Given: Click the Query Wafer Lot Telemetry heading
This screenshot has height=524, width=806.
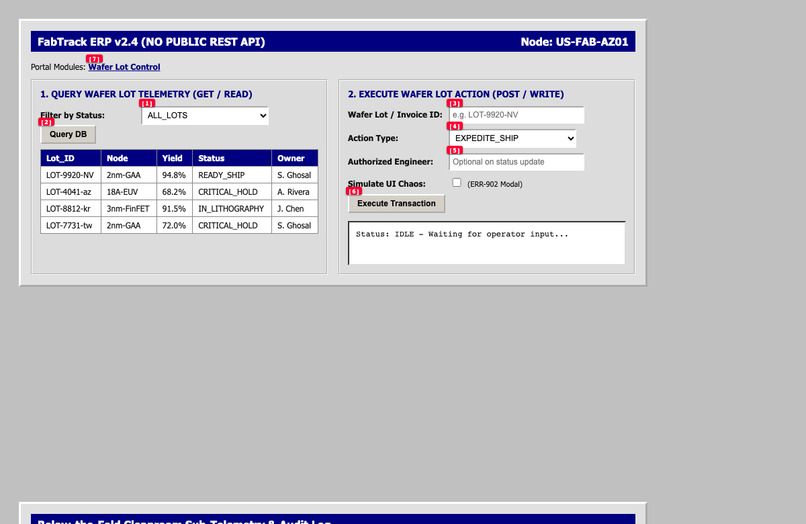Looking at the screenshot, I should coord(146,94).
